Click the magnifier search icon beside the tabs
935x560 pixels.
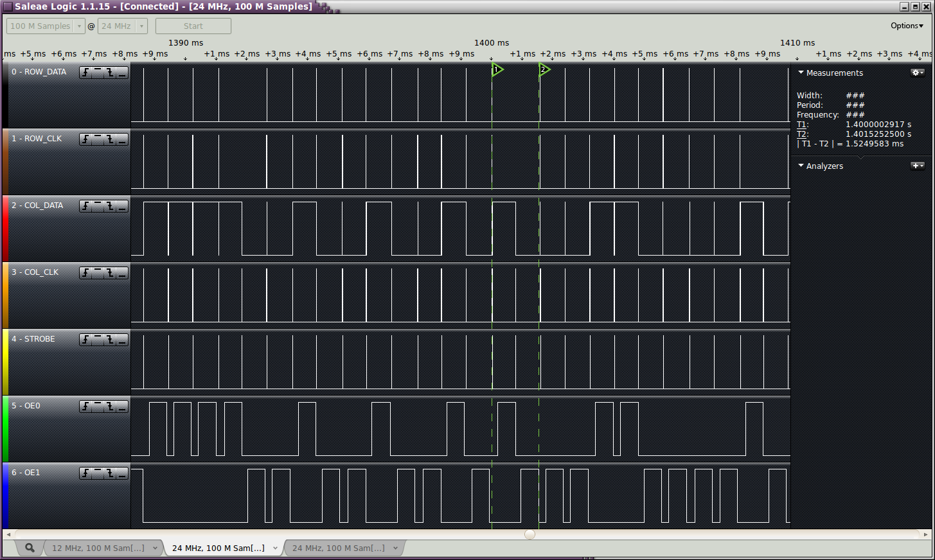tap(30, 548)
